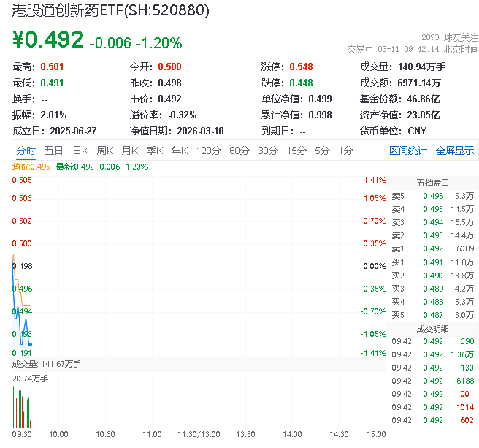Image resolution: width=479 pixels, height=448 pixels.
Task: Select the 买1 bid row at 0.491
Action: point(432,262)
